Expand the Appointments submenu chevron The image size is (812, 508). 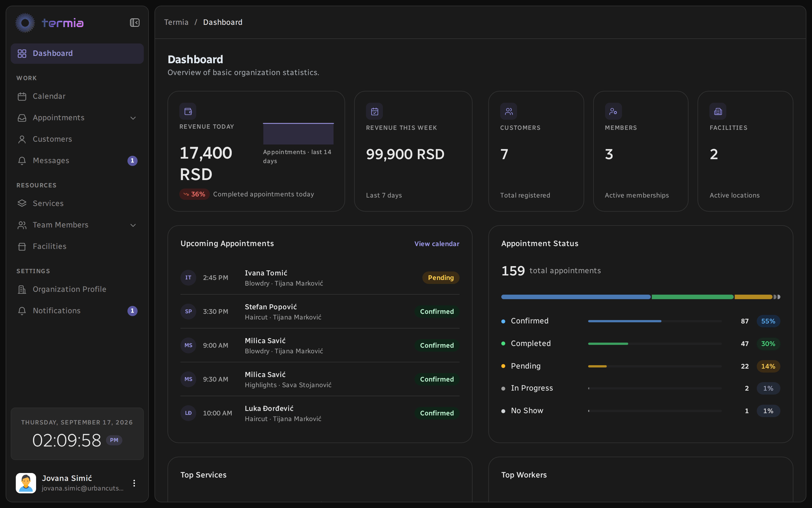coord(133,118)
